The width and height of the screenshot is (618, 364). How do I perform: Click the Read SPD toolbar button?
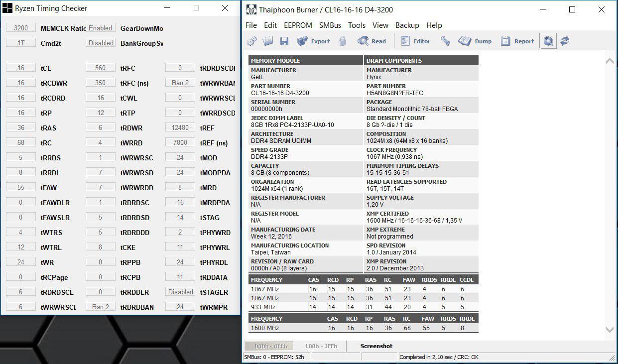click(371, 41)
